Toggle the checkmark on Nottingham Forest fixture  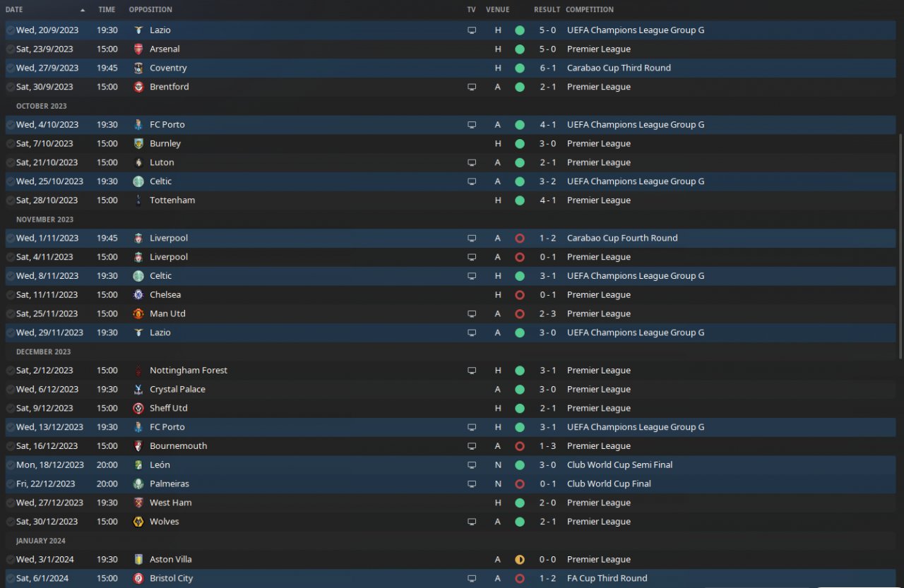(10, 371)
